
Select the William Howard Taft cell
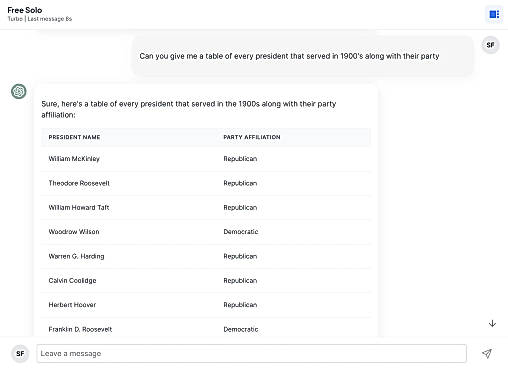79,207
